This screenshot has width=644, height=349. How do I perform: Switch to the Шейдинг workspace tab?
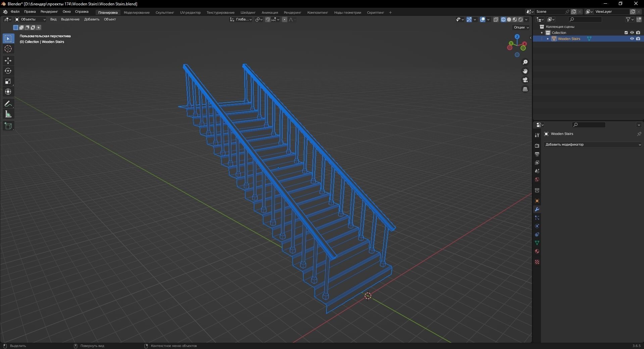[x=248, y=12]
